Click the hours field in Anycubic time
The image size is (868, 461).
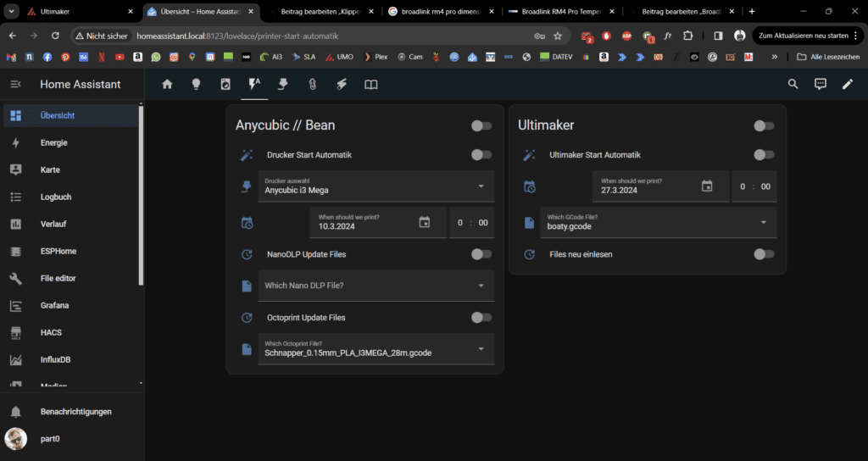tap(460, 223)
